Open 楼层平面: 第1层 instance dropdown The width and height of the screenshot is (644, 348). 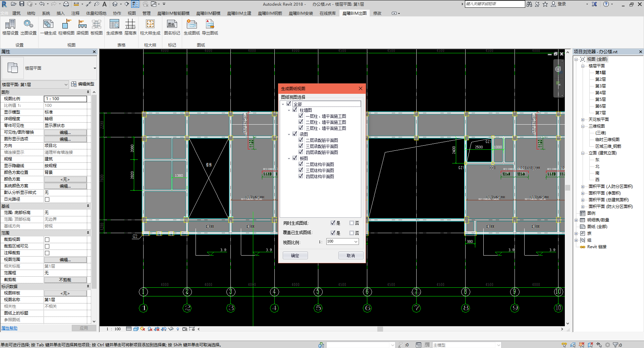tap(66, 84)
